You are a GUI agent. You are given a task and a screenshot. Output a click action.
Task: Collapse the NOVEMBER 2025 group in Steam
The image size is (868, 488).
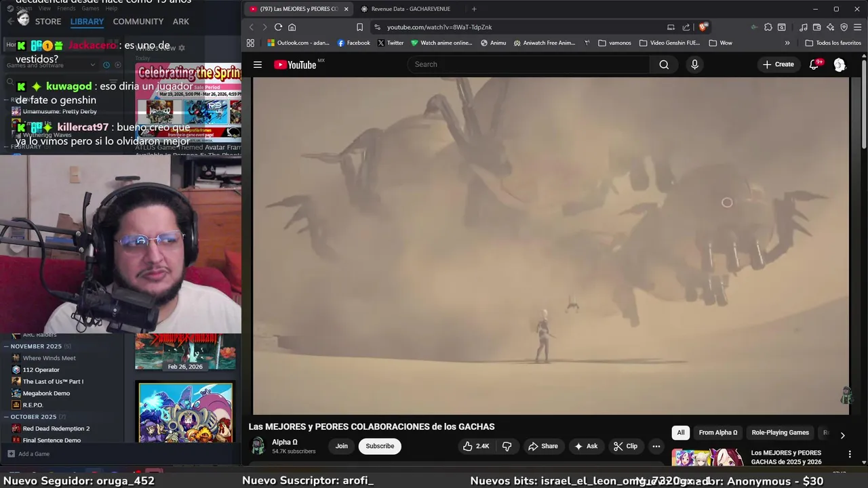[x=6, y=346]
